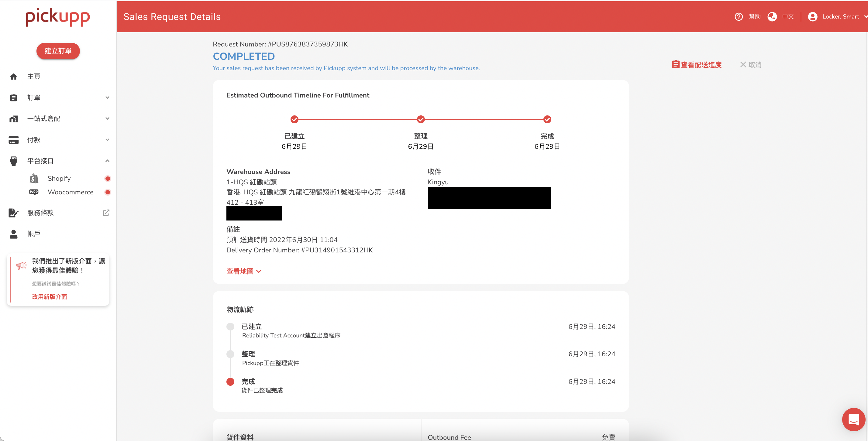Open the 主頁 home icon
This screenshot has width=868, height=441.
coord(13,77)
